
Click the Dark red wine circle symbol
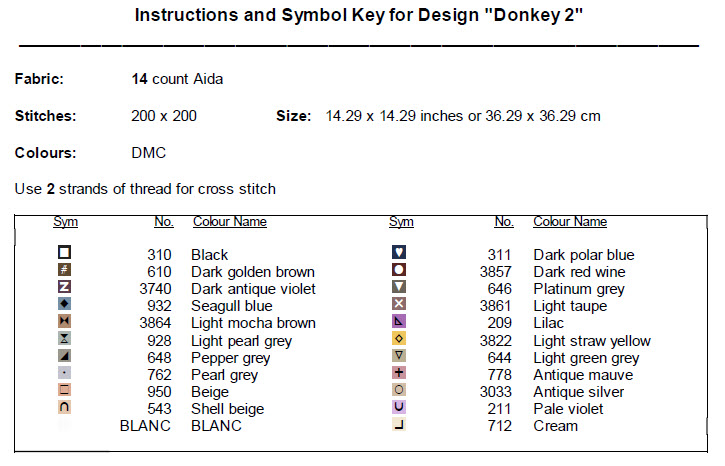coord(399,271)
